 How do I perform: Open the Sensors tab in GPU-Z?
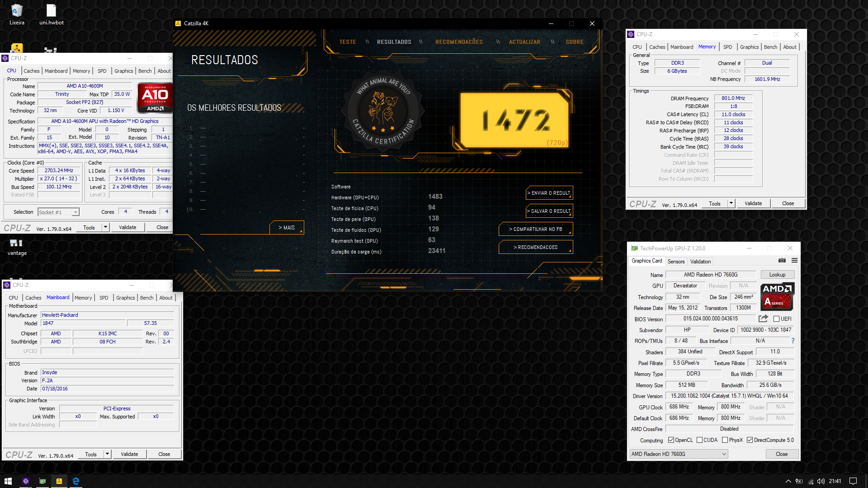(676, 262)
